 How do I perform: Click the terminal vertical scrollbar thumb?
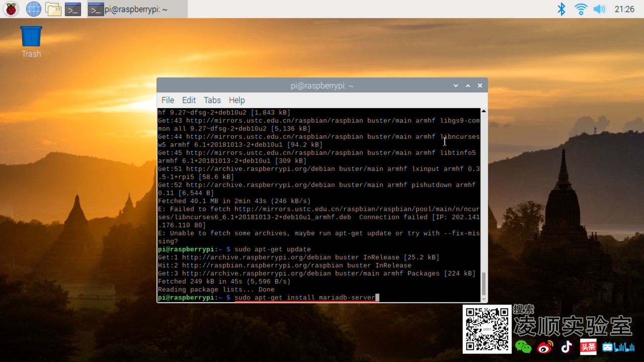tap(484, 284)
